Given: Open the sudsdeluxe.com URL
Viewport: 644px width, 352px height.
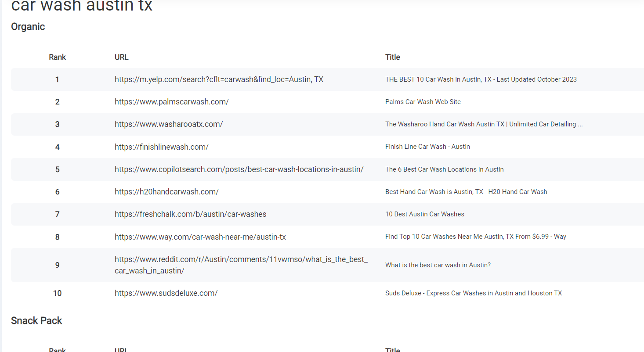Looking at the screenshot, I should point(166,293).
